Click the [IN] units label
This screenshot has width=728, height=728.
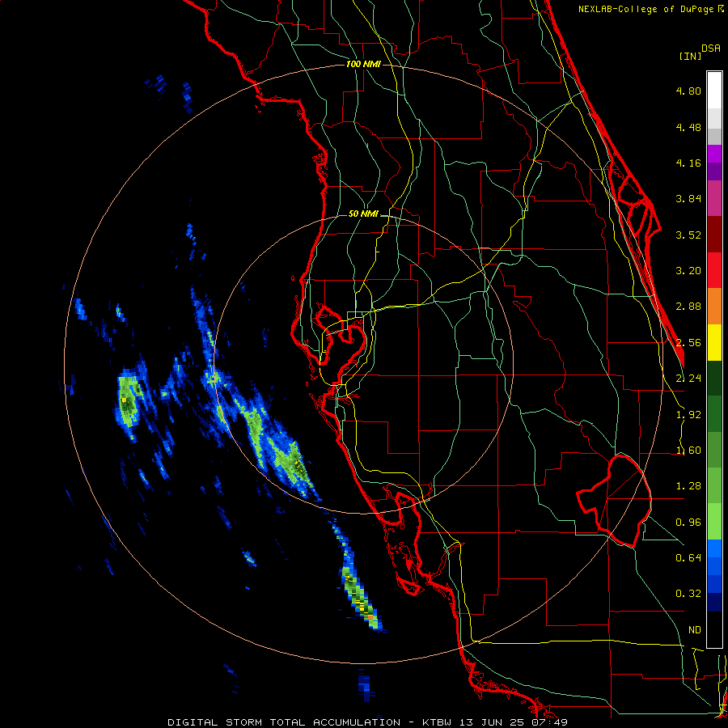point(690,56)
